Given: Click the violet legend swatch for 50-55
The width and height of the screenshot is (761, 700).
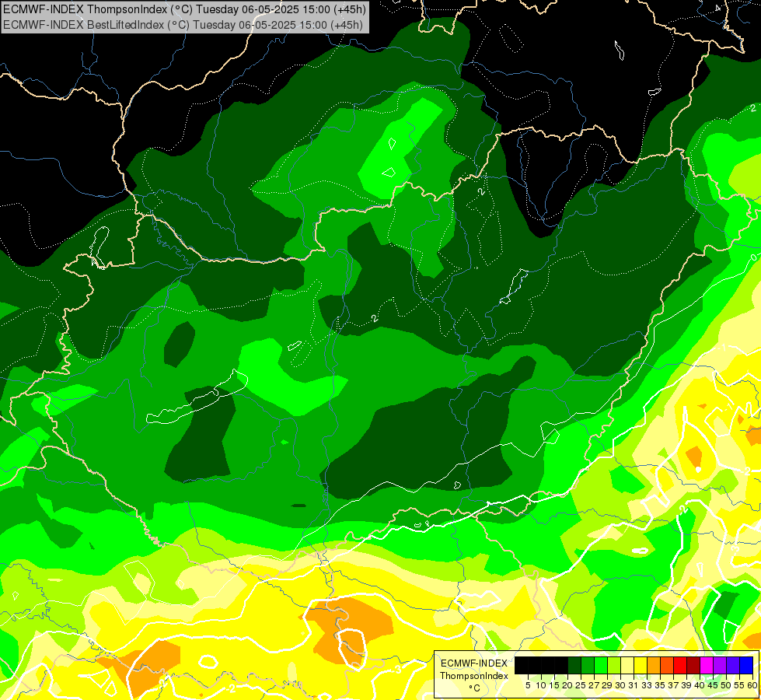Looking at the screenshot, I should pos(733,666).
